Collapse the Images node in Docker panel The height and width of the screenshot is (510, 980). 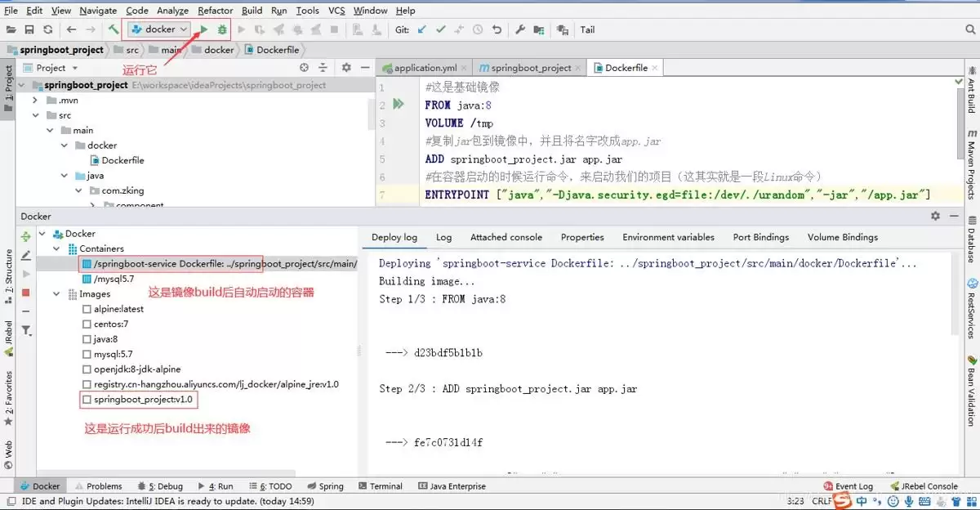coord(56,293)
